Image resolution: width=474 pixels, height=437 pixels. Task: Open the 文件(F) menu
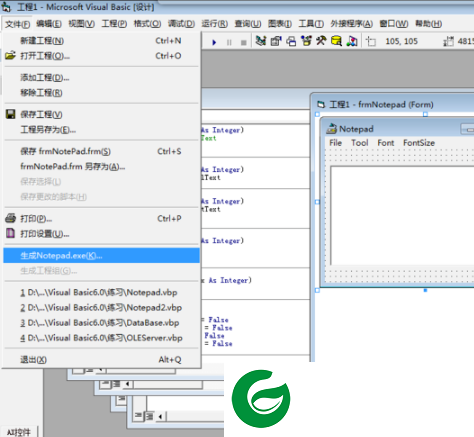pos(17,24)
